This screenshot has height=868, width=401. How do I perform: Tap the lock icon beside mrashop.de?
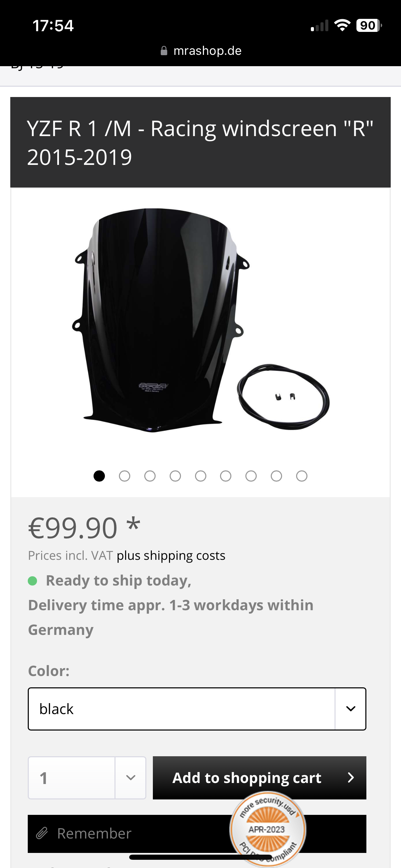click(x=164, y=51)
